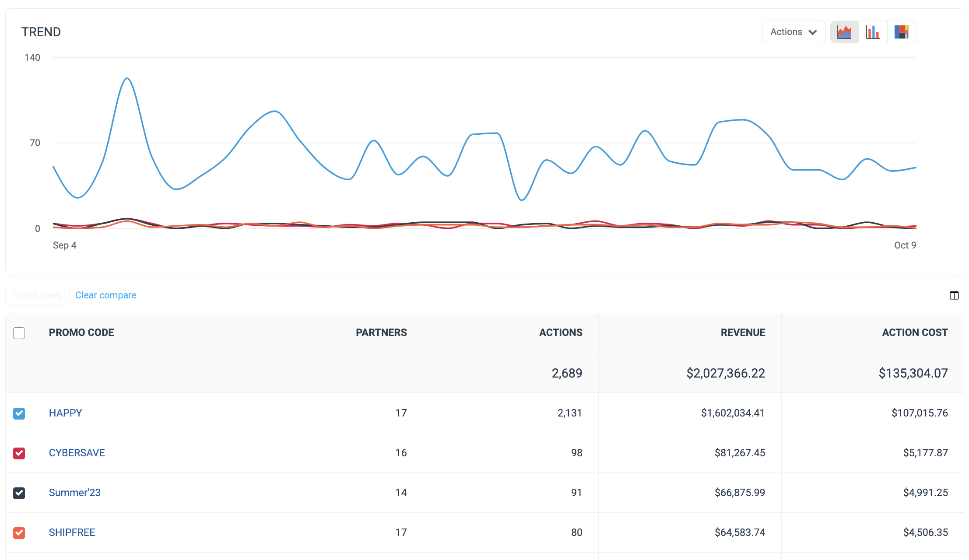Click CYBERSAVE action cost $5,177.87
Screen dimensions: 969x560
[x=925, y=453]
